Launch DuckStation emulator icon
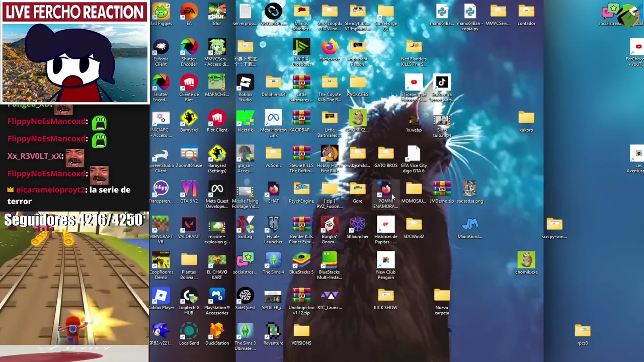The image size is (644, 362). click(x=217, y=331)
